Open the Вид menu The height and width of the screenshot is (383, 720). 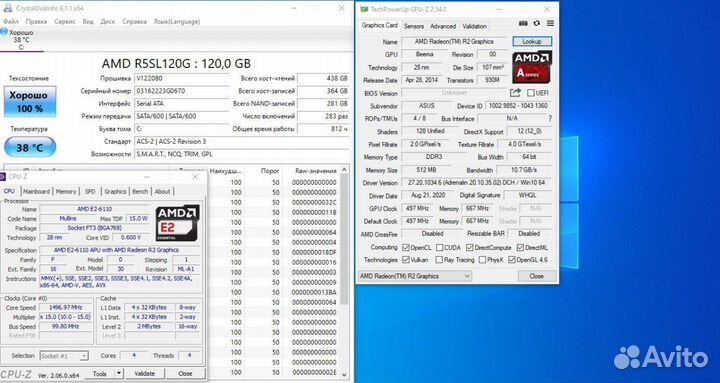[88, 22]
